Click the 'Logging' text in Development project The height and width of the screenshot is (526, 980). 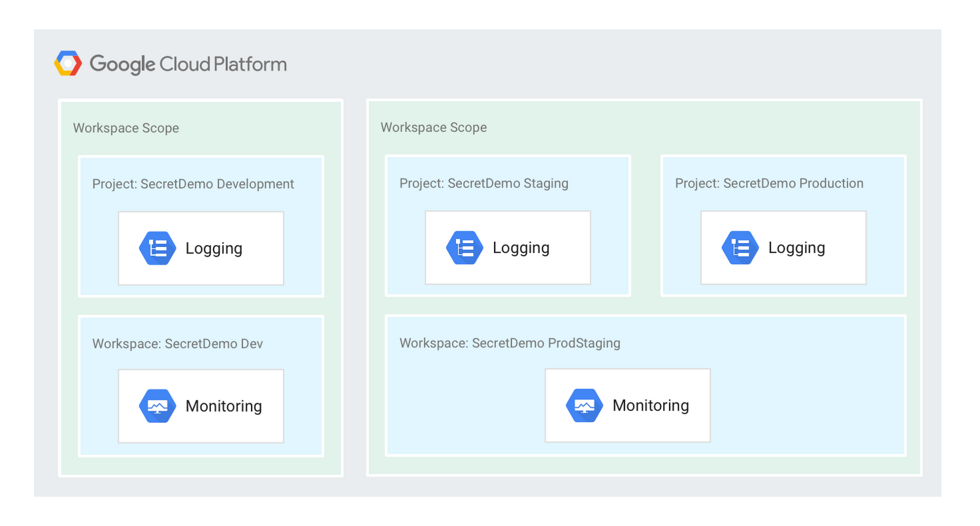[214, 249]
